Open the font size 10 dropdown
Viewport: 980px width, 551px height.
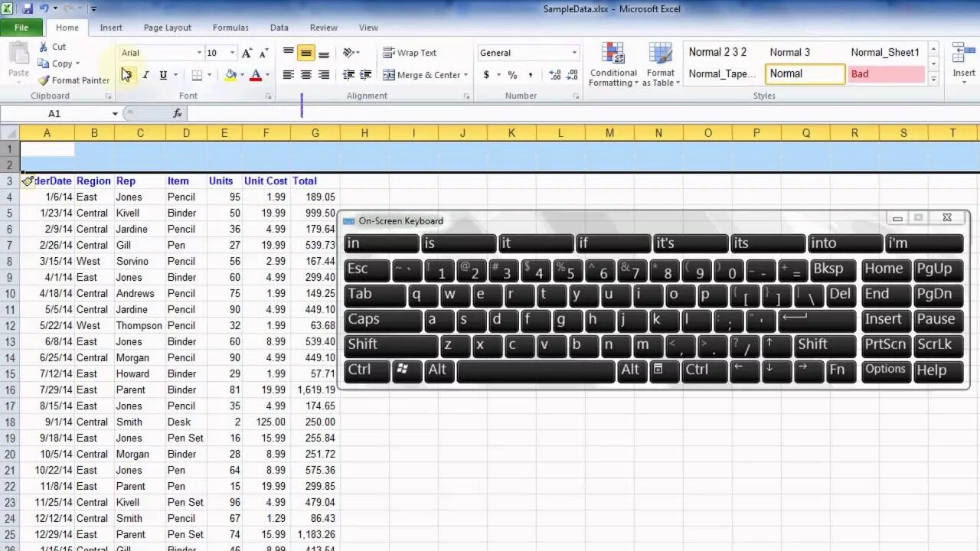[233, 53]
